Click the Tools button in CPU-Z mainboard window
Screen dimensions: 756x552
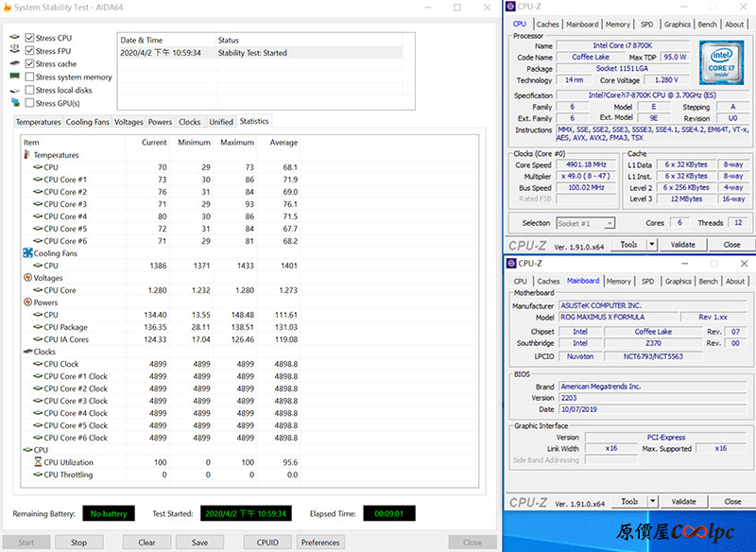tap(629, 501)
